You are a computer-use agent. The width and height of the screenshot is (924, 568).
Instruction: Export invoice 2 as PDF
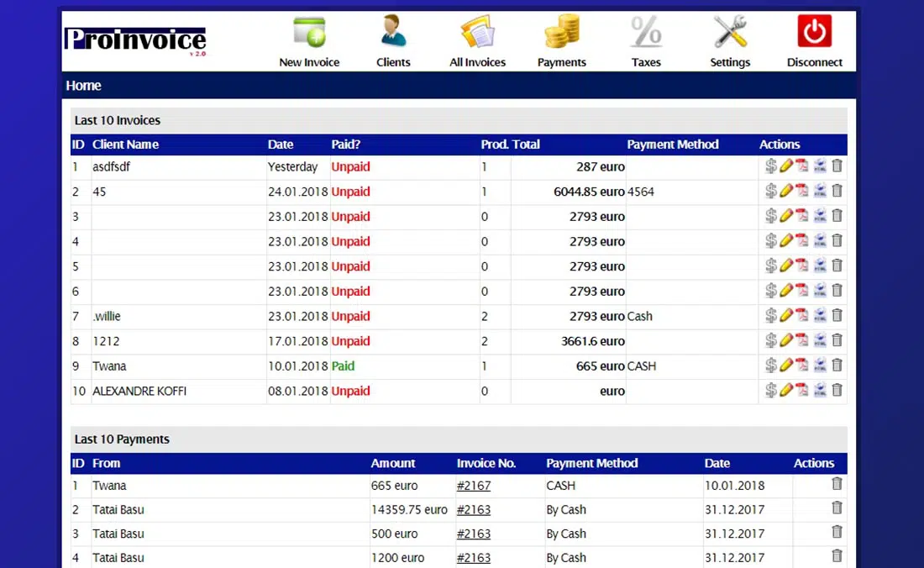tap(802, 192)
